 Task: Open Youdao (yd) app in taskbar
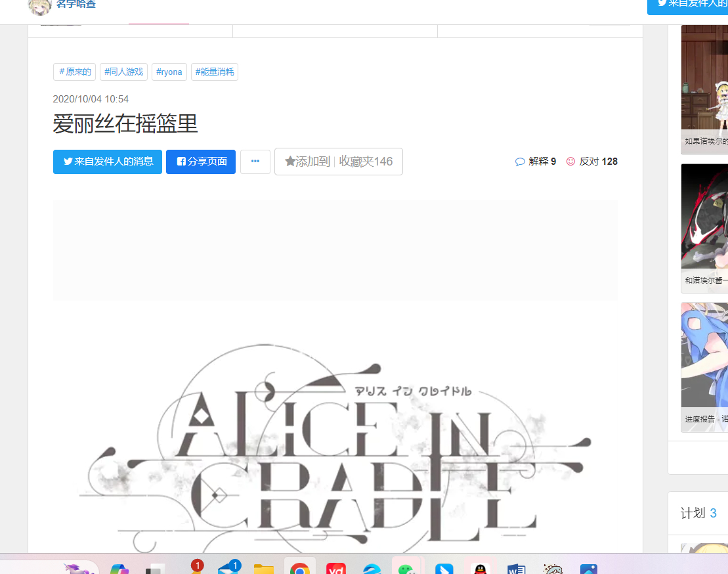(335, 569)
